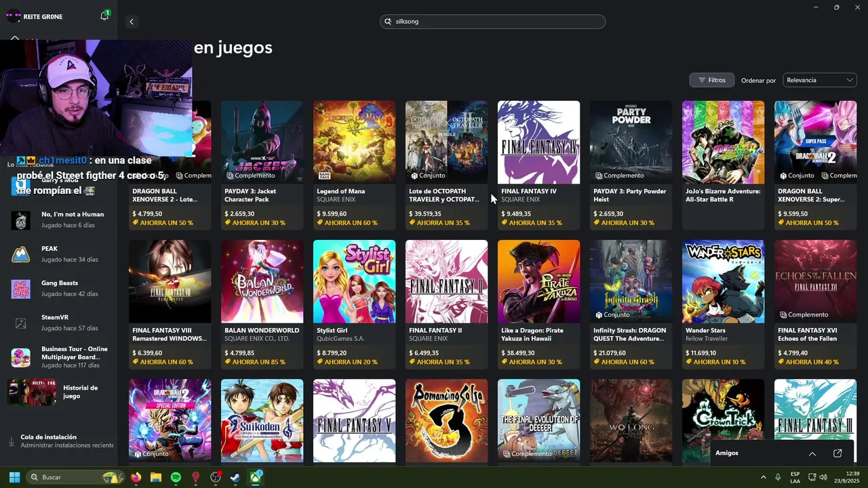Open BALAN WONDERWORLD game cover
The width and height of the screenshot is (868, 488).
[x=262, y=281]
